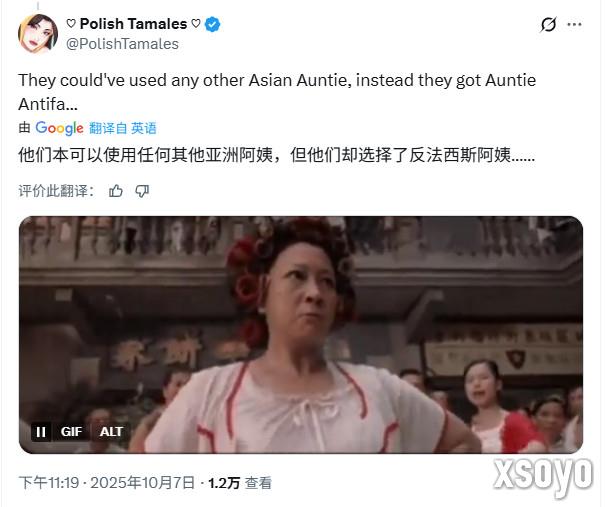This screenshot has height=507, width=607.
Task: Click the English tweet text
Action: 277,92
